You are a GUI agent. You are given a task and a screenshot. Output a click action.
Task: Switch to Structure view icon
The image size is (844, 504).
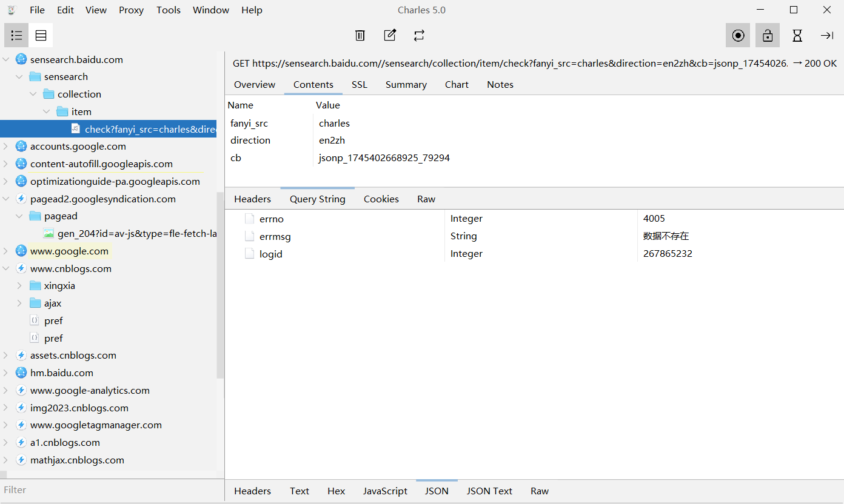point(16,36)
